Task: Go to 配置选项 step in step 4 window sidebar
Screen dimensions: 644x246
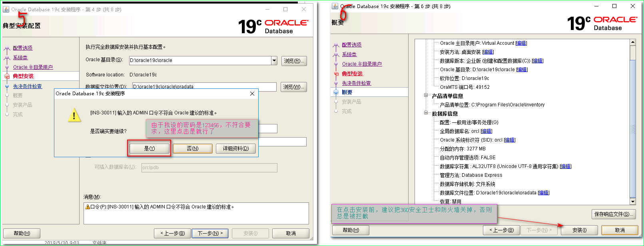Action: pos(23,48)
